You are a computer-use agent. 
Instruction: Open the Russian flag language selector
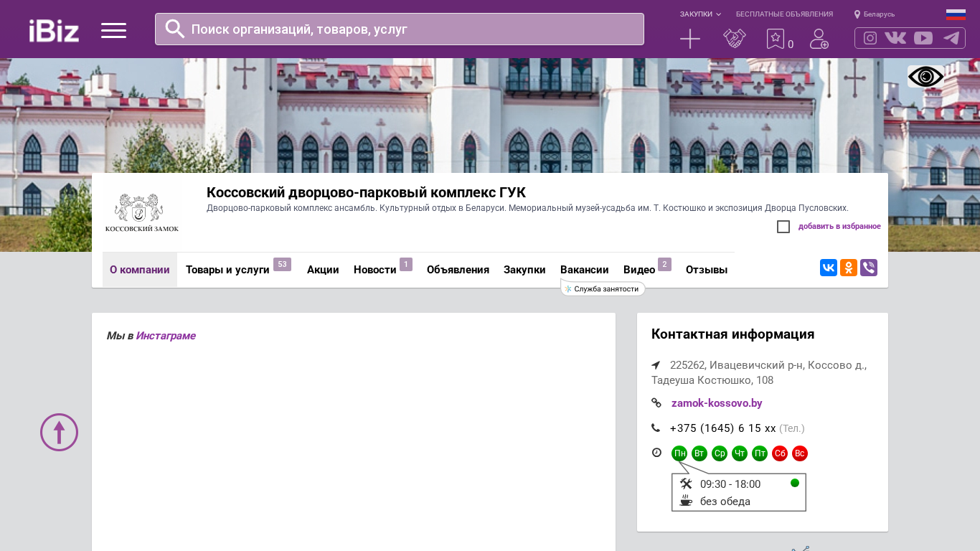[x=956, y=14]
